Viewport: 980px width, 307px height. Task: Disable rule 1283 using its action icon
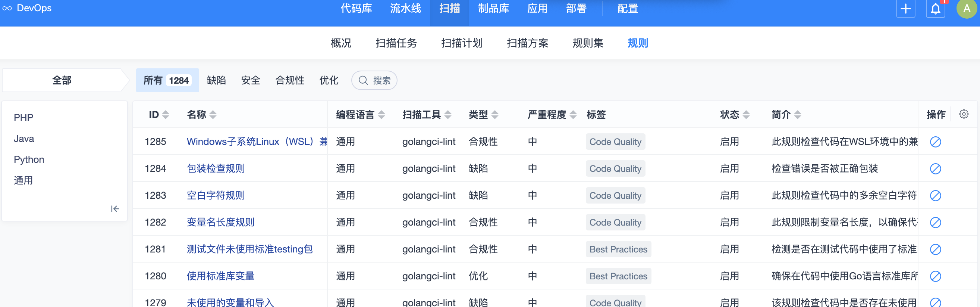[x=935, y=195]
